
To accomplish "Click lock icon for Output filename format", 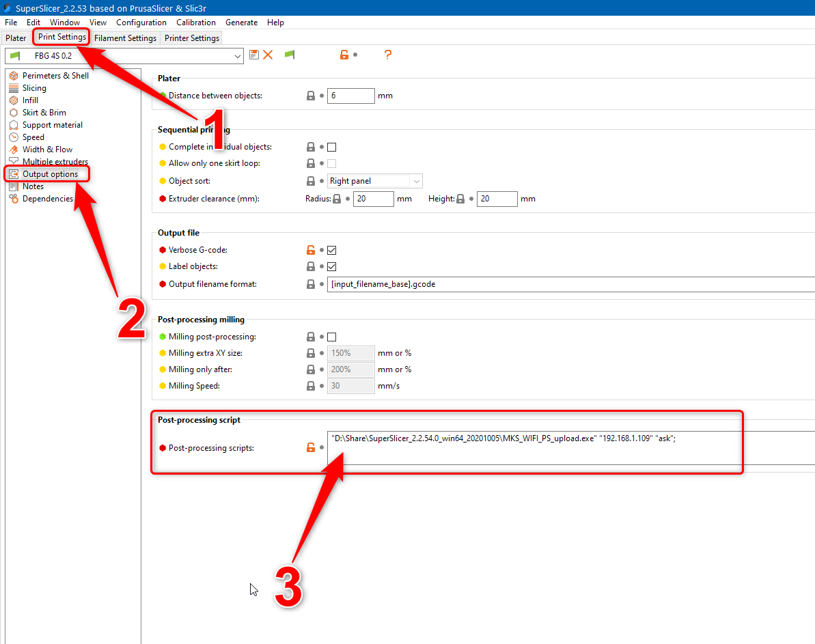I will tap(310, 284).
